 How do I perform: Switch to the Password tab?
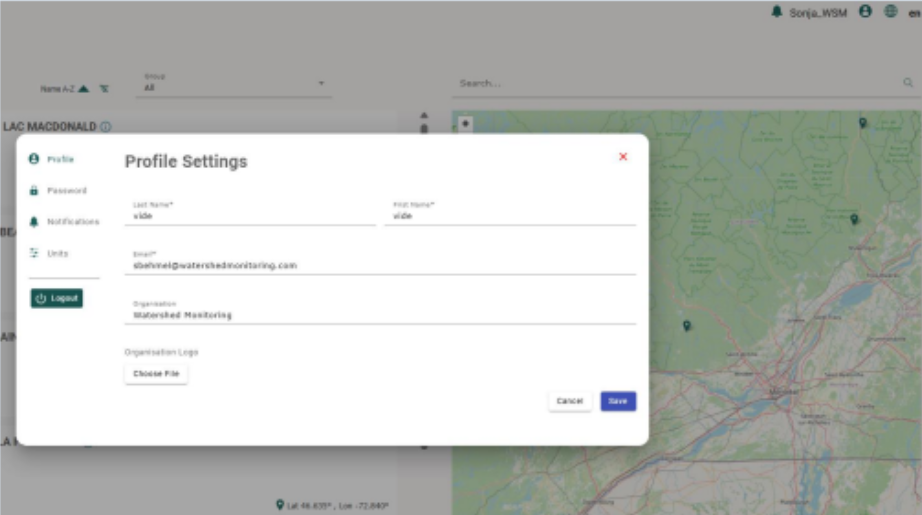pos(66,190)
